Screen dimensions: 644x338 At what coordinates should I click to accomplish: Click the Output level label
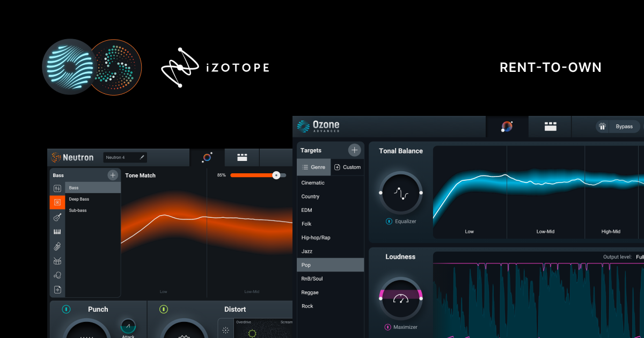point(618,257)
